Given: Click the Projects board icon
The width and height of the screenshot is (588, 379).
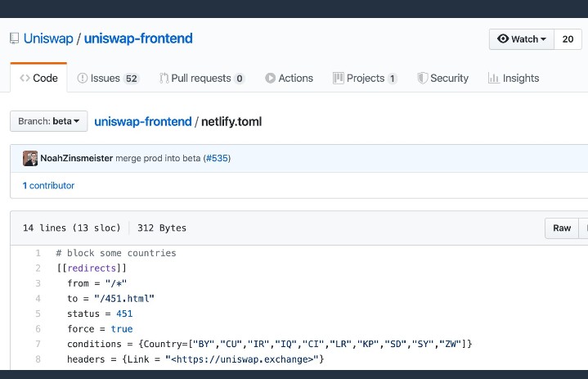Looking at the screenshot, I should (x=339, y=78).
